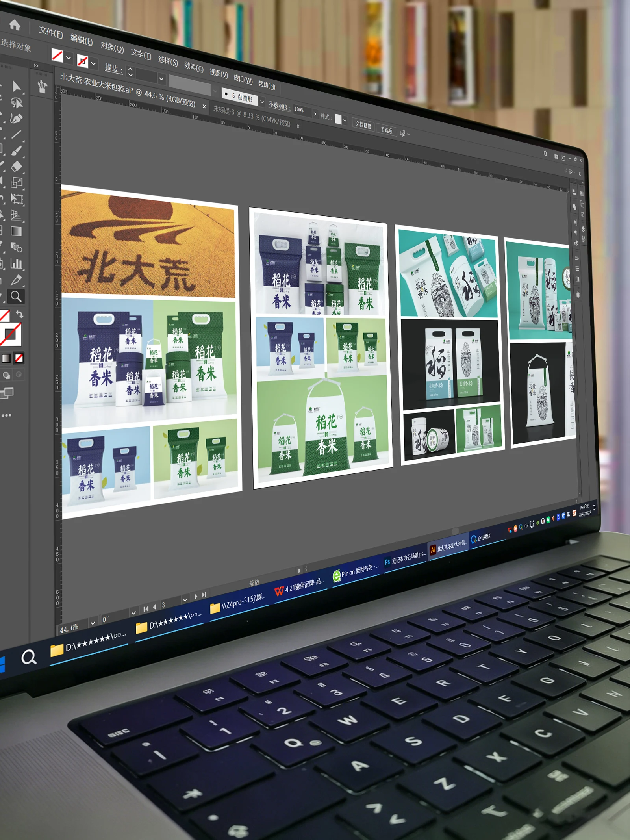Click the fill color swatch in control bar
This screenshot has height=840, width=630.
pos(57,55)
